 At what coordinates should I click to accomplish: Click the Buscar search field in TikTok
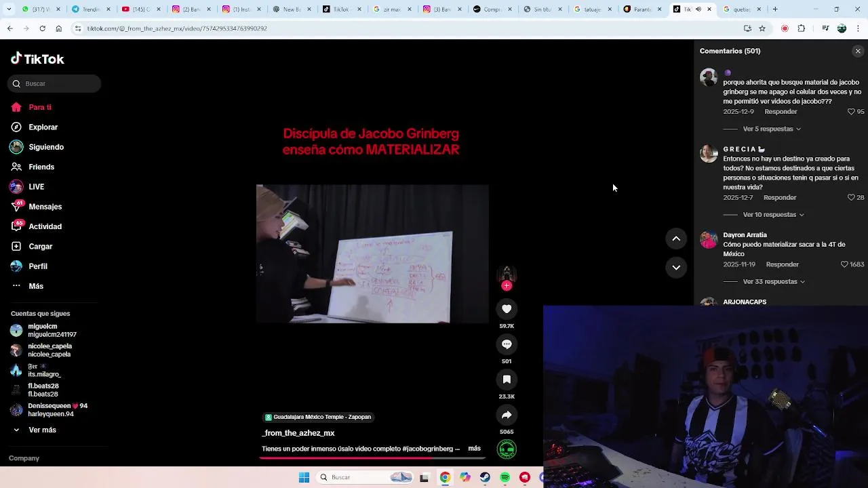pos(54,83)
